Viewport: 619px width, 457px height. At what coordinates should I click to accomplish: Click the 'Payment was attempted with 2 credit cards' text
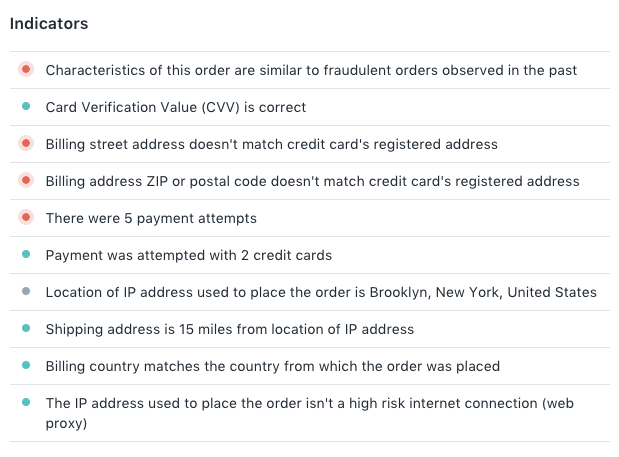[189, 255]
